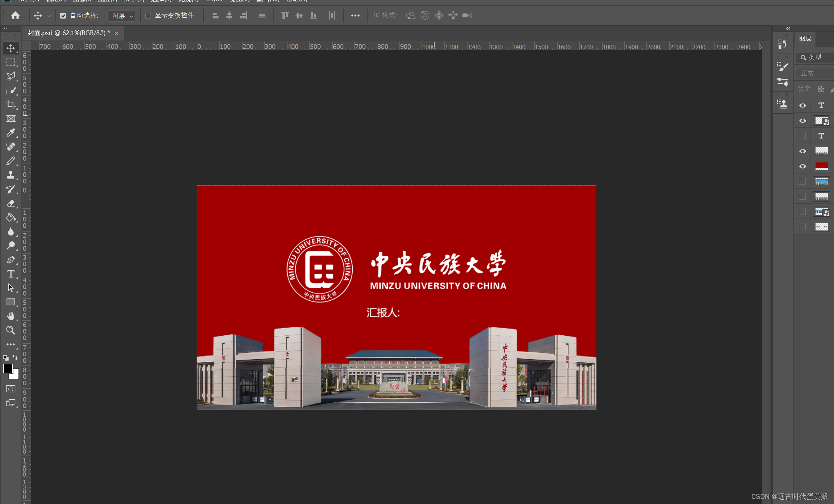Select the Horizontal Type tool

click(11, 274)
